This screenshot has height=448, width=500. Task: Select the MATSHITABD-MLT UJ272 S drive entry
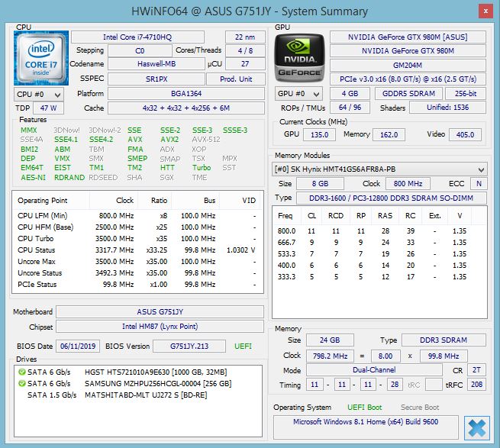point(137,395)
